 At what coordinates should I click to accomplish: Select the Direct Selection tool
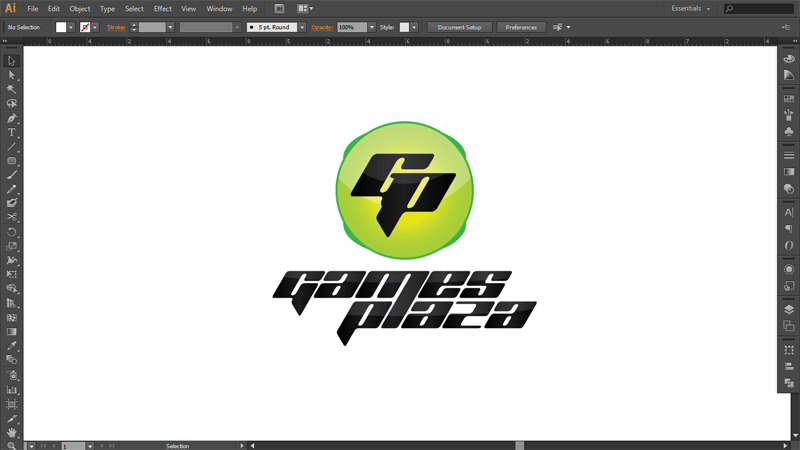click(x=12, y=75)
